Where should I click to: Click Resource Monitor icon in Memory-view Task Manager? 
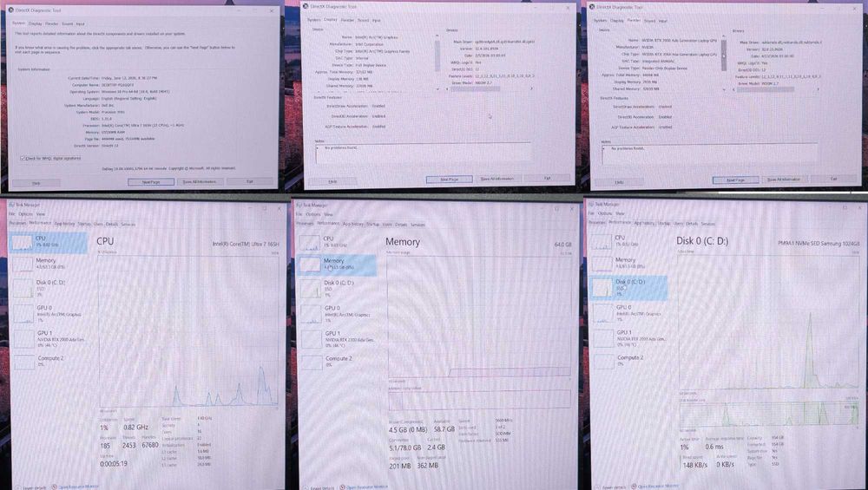click(343, 487)
